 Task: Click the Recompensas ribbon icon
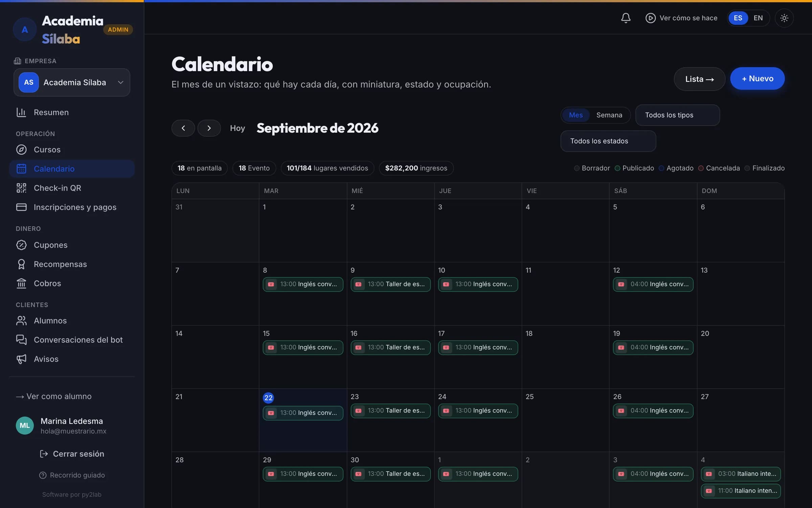(x=21, y=264)
